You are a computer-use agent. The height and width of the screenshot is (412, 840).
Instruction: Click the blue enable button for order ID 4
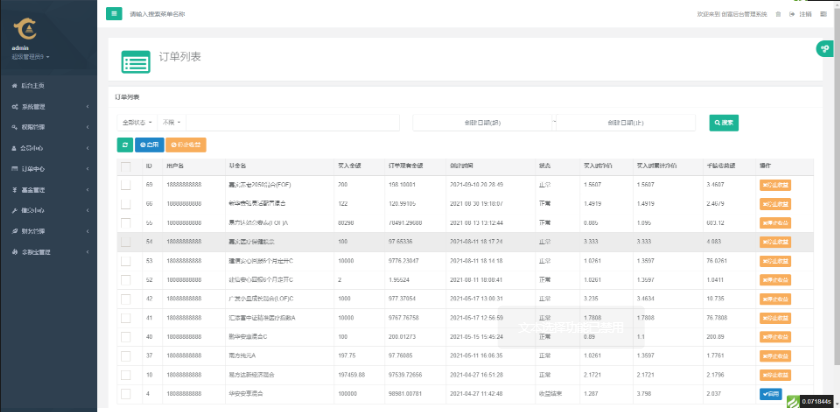click(x=770, y=394)
